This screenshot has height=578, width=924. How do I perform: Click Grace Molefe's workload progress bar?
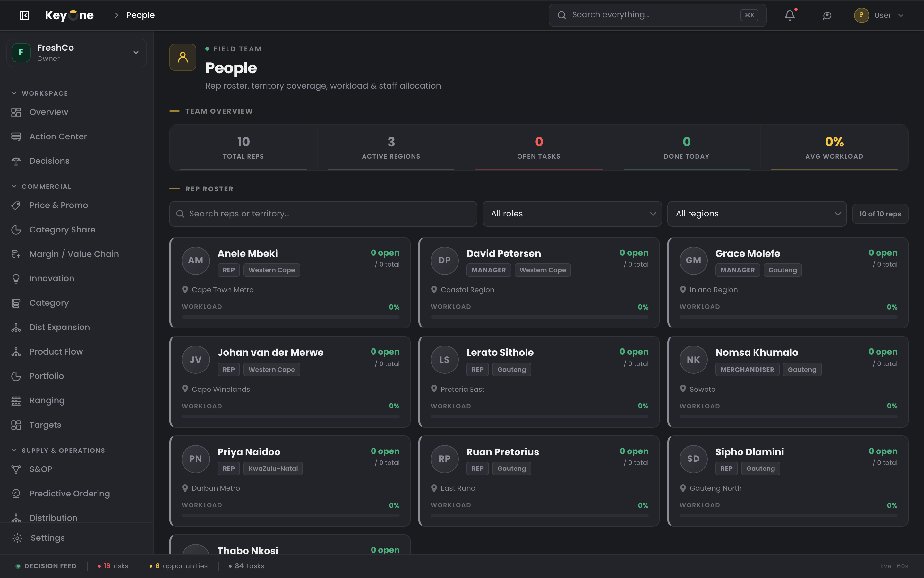789,317
